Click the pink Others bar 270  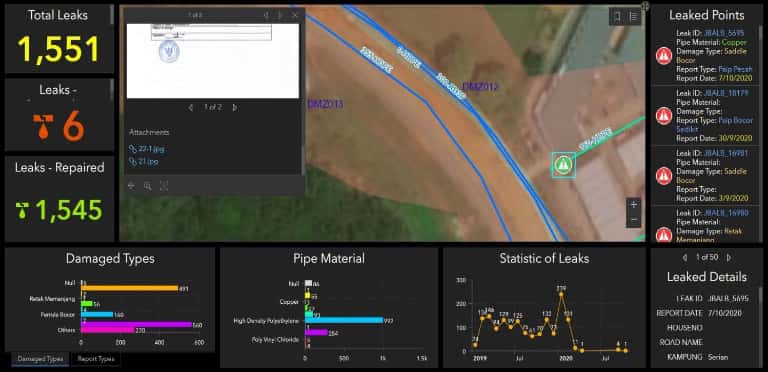pos(107,330)
